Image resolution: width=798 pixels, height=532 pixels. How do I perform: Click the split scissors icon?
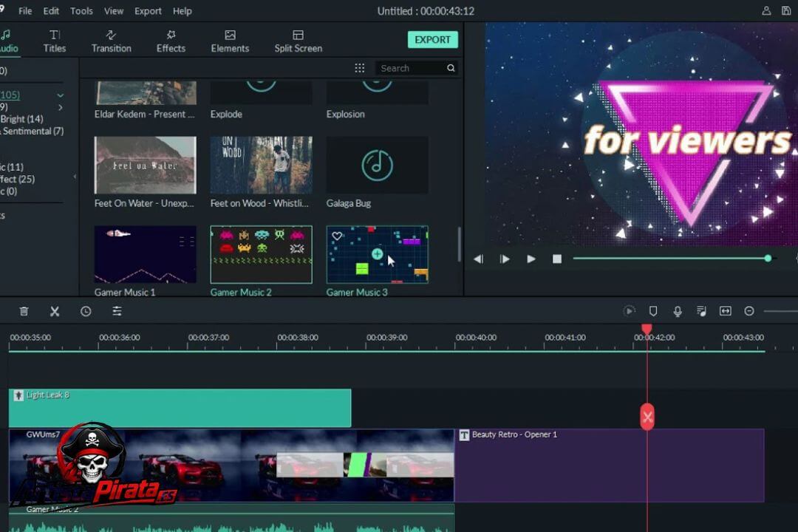coord(55,311)
